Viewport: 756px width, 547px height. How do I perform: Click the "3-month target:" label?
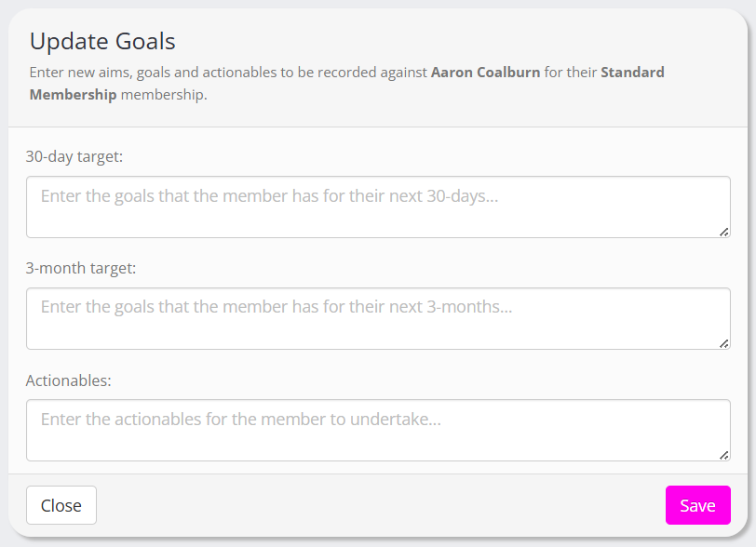(81, 268)
